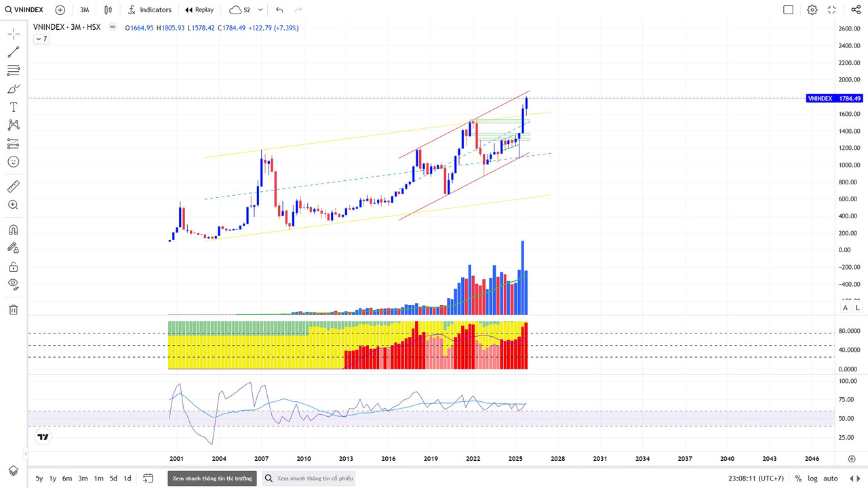Toggle fullscreen mode
Screen dimensions: 868x488
pyautogui.click(x=832, y=10)
